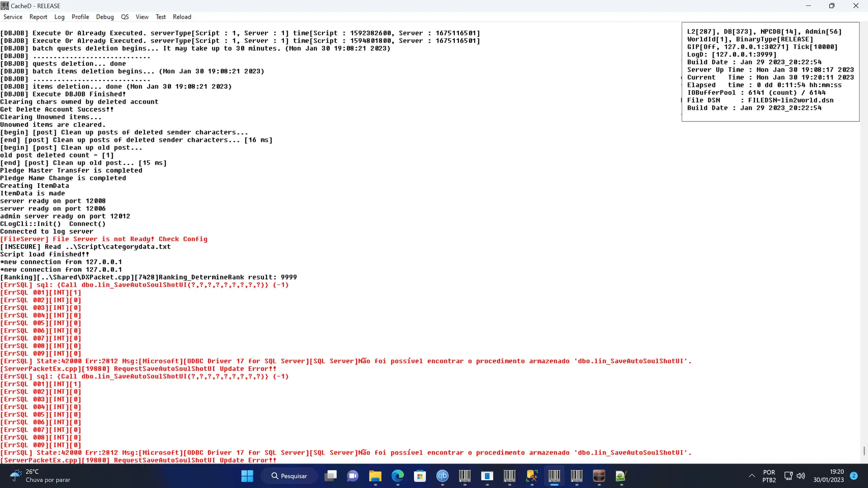Click 'Creating ItemData' log line
This screenshot has height=488, width=868.
35,186
